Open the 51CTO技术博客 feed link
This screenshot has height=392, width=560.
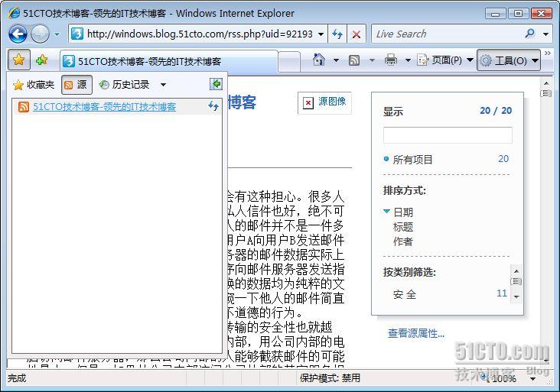coord(104,107)
